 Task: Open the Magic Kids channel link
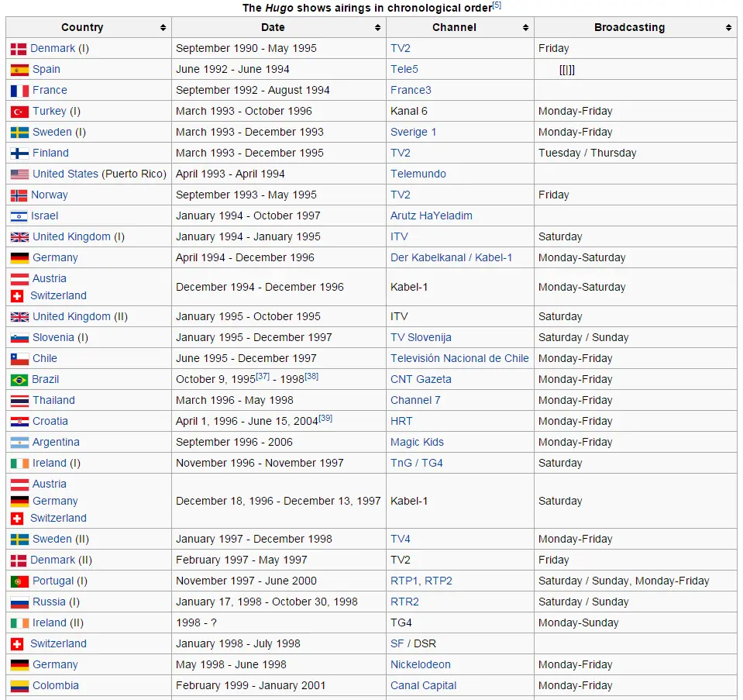coord(417,442)
